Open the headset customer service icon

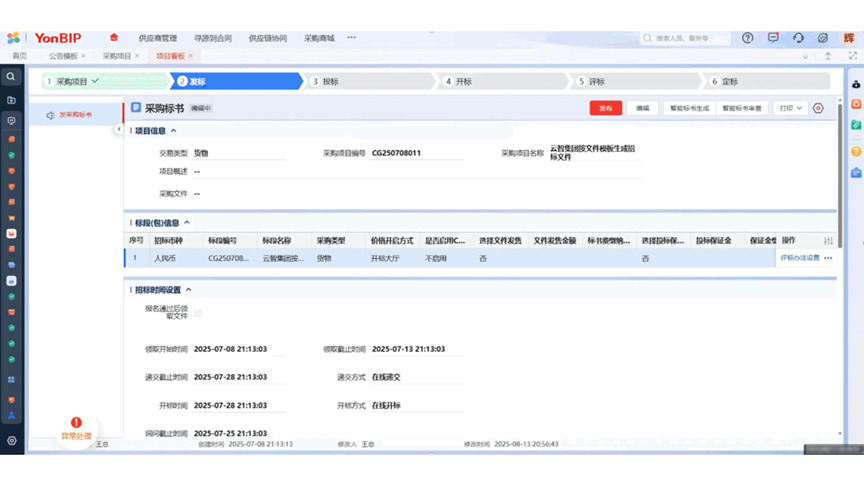pos(798,37)
